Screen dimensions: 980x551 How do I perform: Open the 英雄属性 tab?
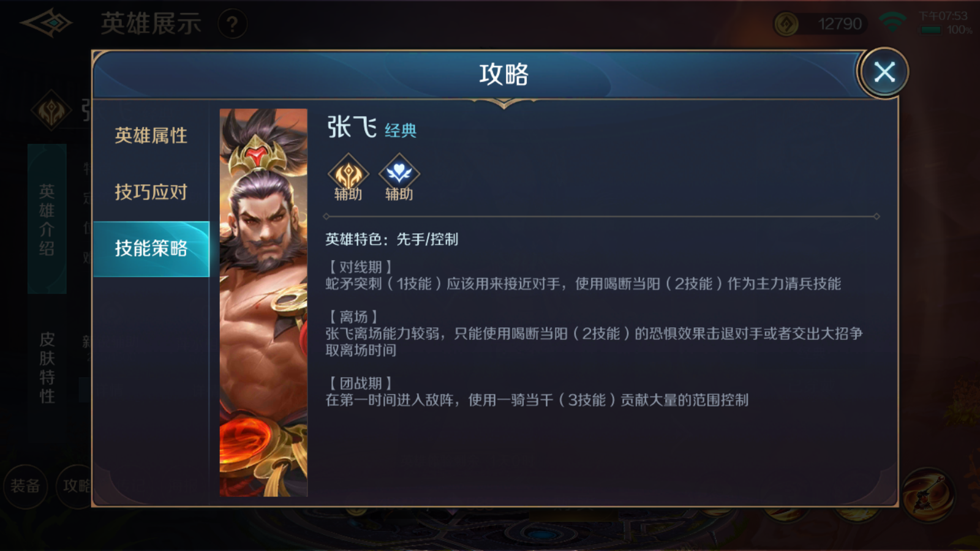click(151, 135)
